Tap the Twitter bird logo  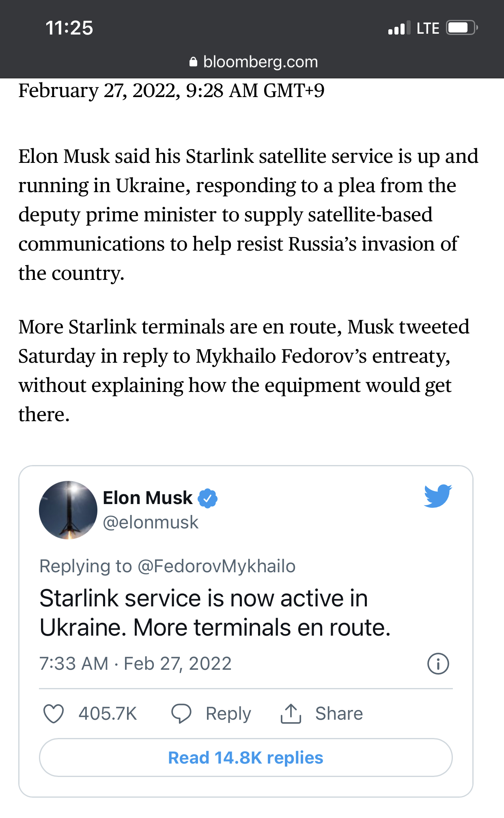click(437, 496)
